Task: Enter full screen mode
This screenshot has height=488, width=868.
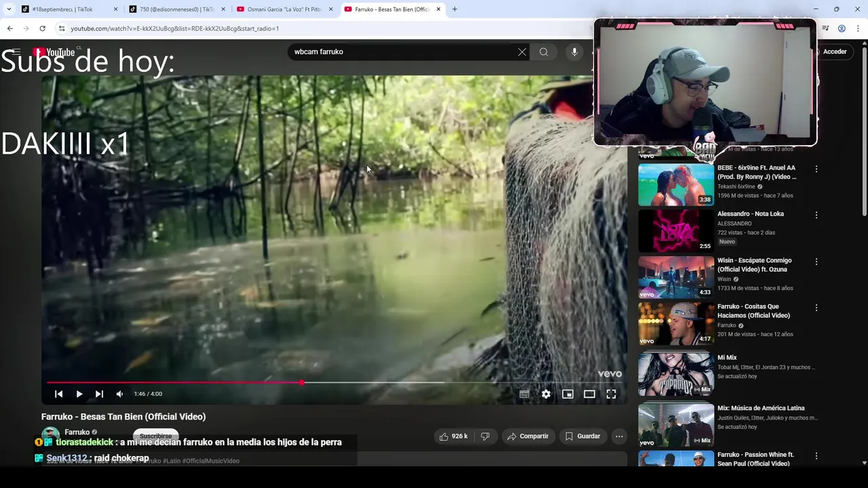Action: tap(611, 394)
